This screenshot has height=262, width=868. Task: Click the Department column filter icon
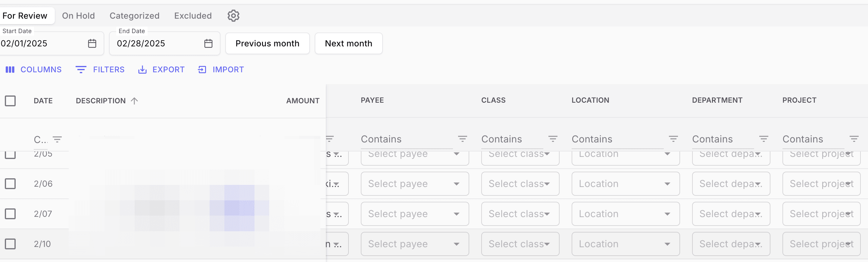pos(763,139)
